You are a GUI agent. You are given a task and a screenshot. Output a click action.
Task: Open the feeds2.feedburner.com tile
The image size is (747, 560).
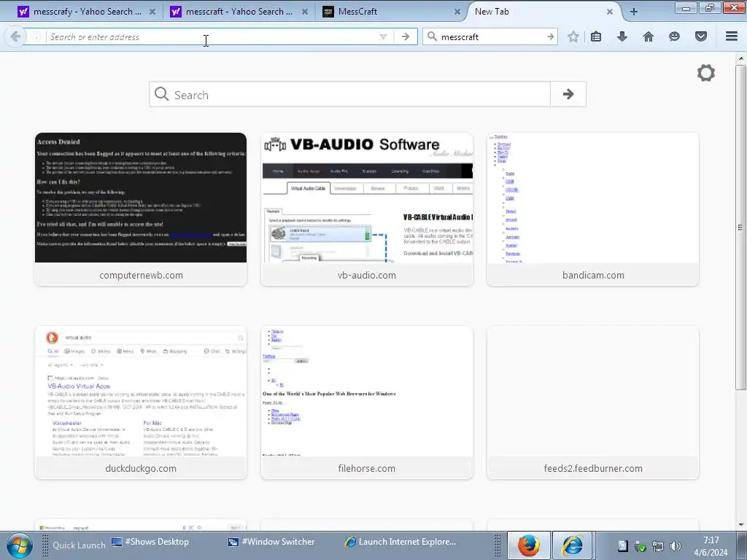(x=593, y=402)
